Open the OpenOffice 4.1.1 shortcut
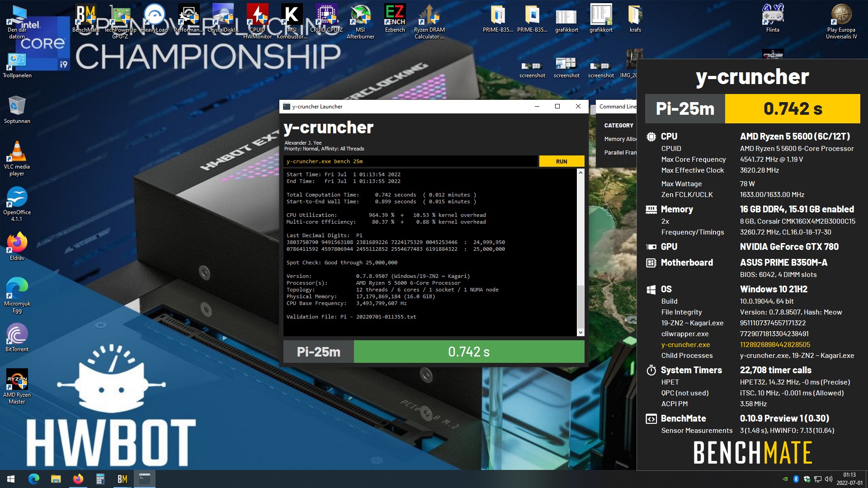 pyautogui.click(x=17, y=204)
